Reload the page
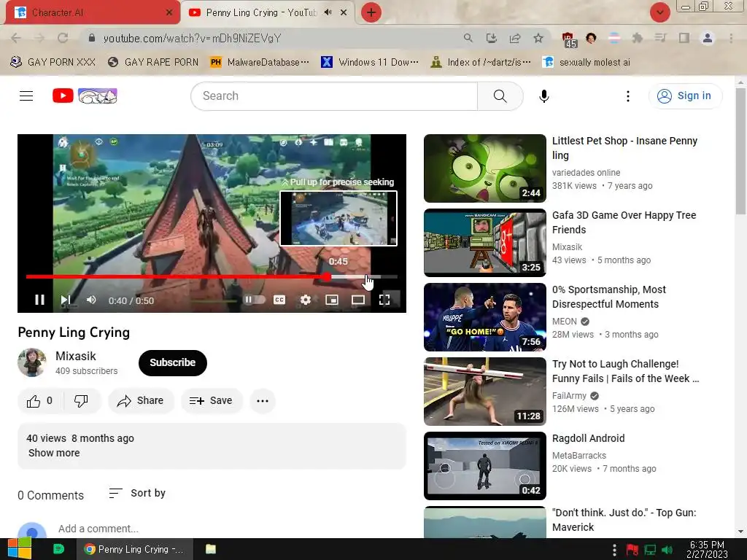Image resolution: width=747 pixels, height=560 pixels. coord(63,38)
